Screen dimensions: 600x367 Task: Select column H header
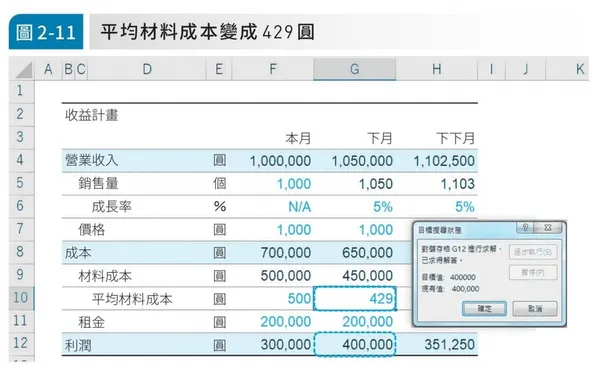tap(437, 69)
